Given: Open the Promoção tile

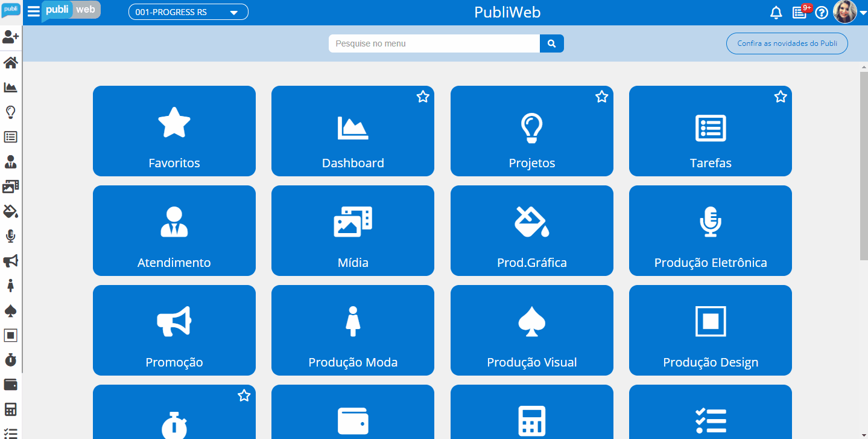Looking at the screenshot, I should point(174,330).
